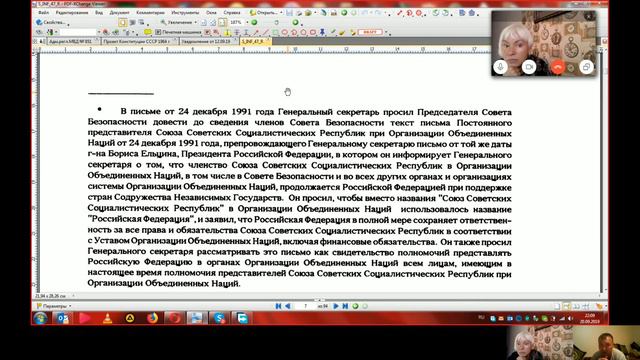
Task: Open the Комментарии menu
Action: (151, 13)
